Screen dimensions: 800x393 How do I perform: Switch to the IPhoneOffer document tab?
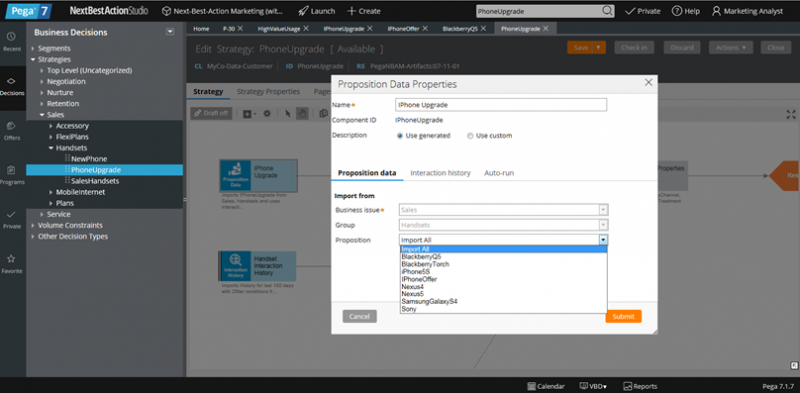coord(403,29)
